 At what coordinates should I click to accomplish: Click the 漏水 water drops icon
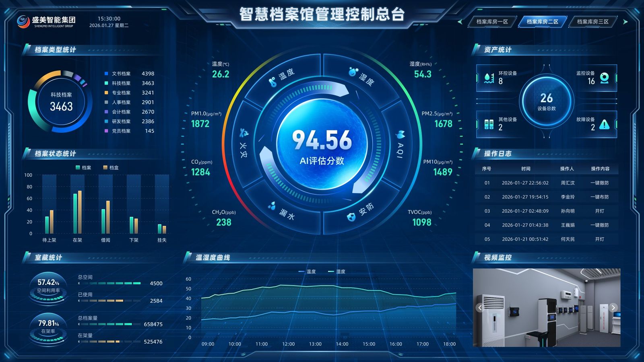pos(272,206)
